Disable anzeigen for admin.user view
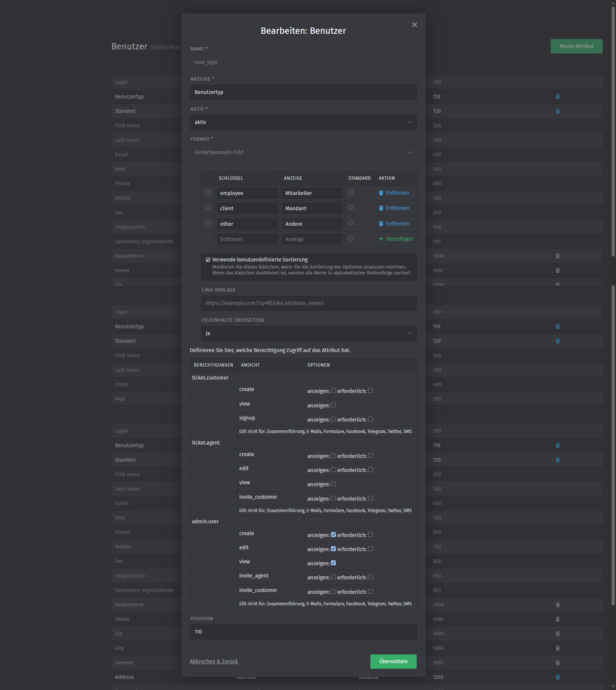The image size is (616, 690). coord(333,563)
